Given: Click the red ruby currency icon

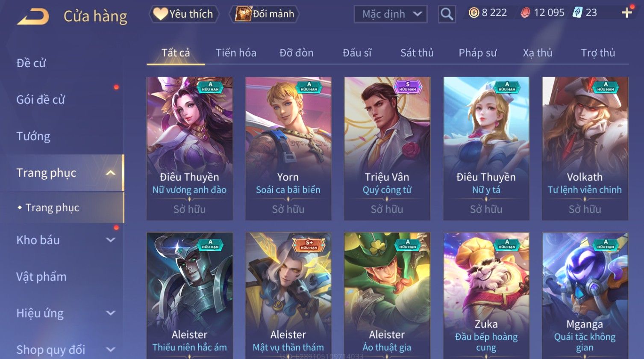Looking at the screenshot, I should click(525, 13).
